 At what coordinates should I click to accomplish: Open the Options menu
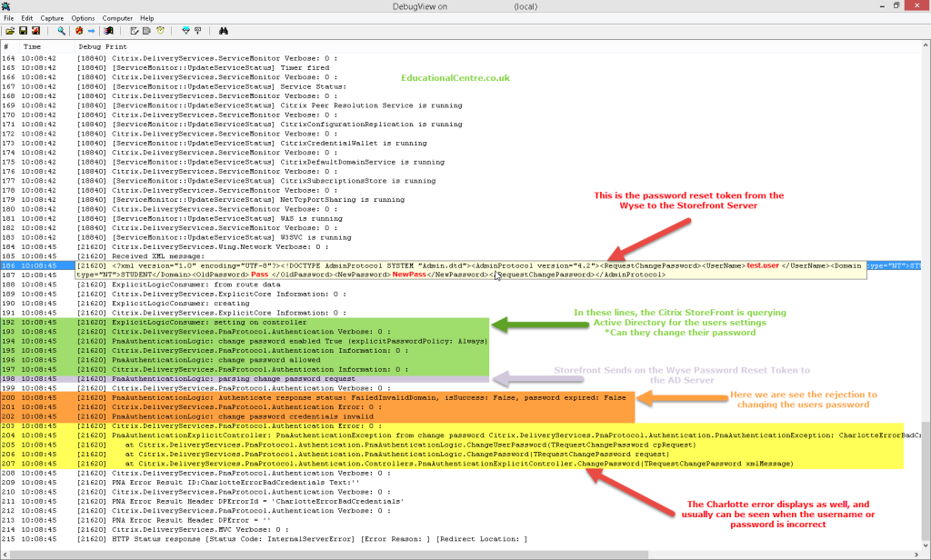coord(83,18)
